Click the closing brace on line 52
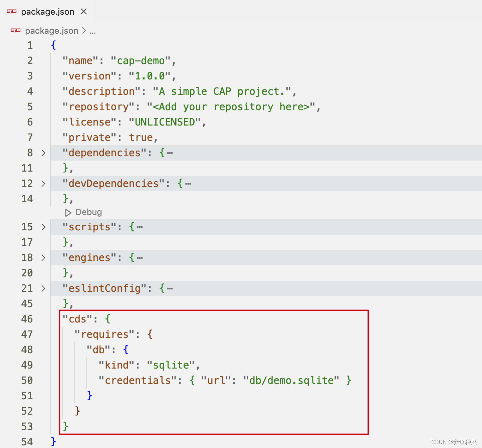This screenshot has height=448, width=482. coord(77,411)
